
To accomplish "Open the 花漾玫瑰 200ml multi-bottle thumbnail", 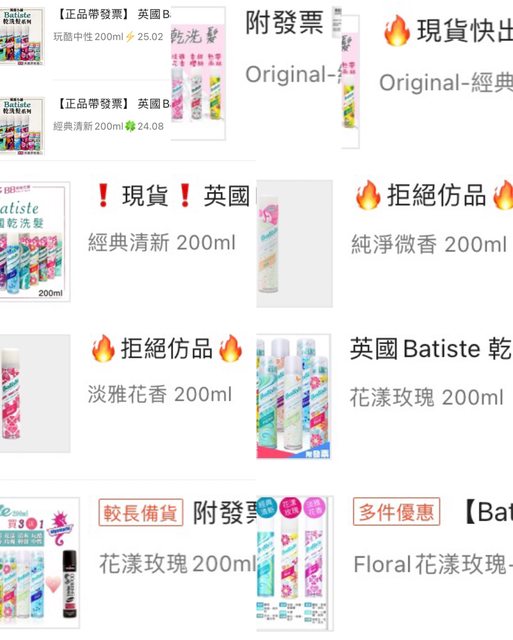I will 293,396.
